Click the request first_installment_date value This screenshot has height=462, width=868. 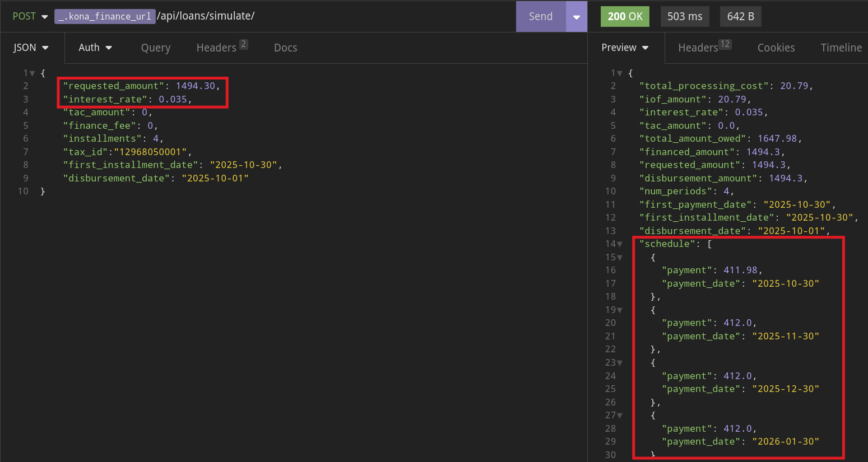coord(243,165)
